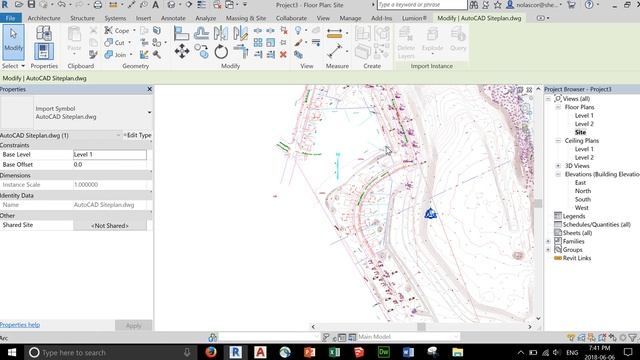Screen dimensions: 640x360
Task: Select the Offset tool
Action: click(x=201, y=33)
